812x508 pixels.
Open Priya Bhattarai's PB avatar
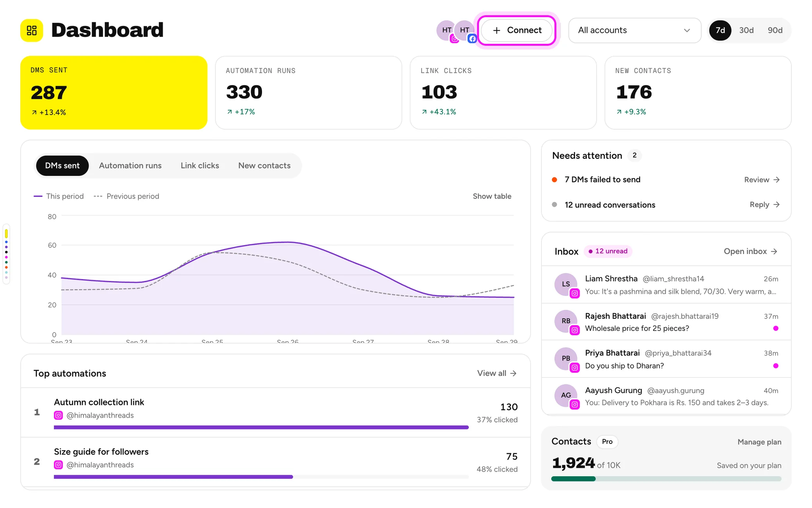566,358
